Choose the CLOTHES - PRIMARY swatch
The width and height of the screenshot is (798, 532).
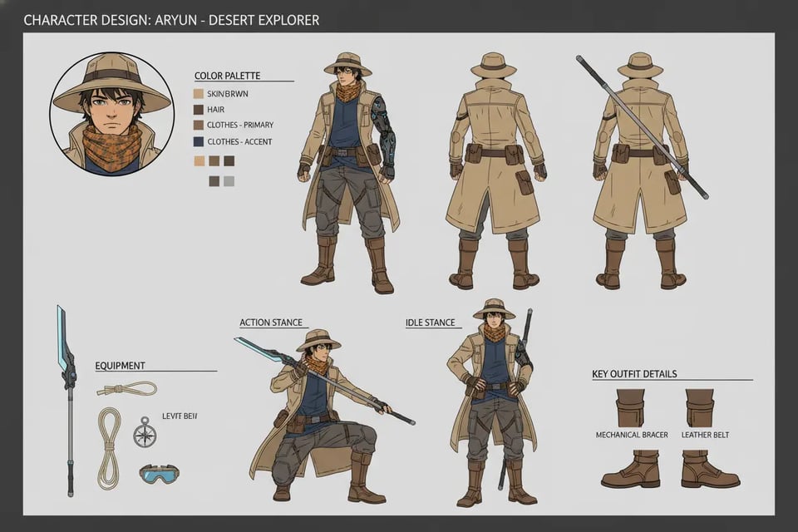pyautogui.click(x=199, y=125)
